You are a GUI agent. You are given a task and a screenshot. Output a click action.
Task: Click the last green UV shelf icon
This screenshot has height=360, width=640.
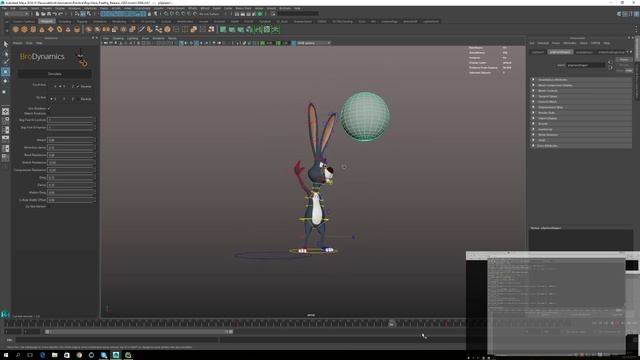coord(276,29)
